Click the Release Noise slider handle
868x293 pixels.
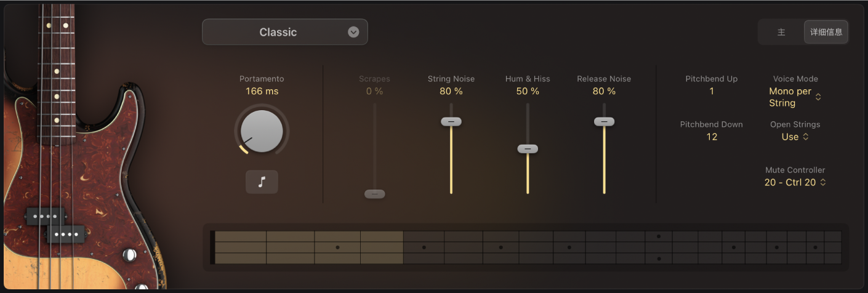coord(604,122)
